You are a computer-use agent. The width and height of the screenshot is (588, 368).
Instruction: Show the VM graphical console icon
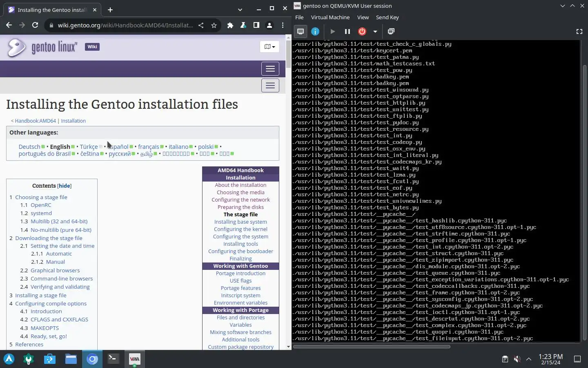pos(301,31)
